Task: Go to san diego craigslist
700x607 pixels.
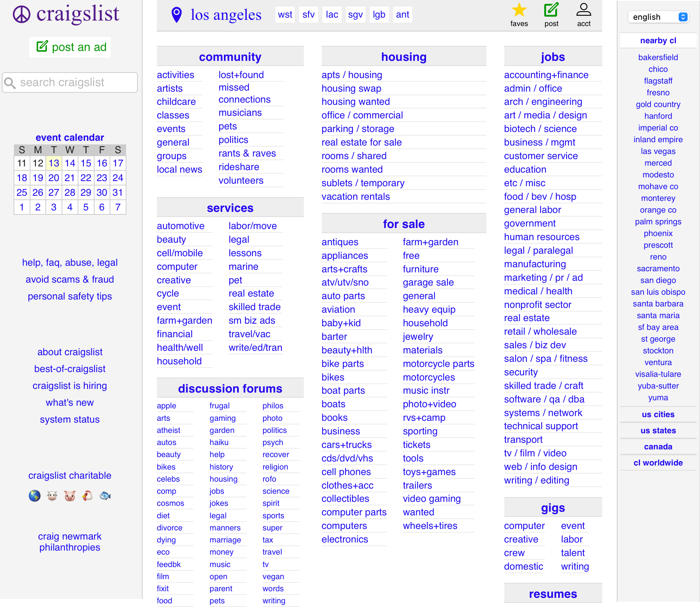Action: coord(658,280)
